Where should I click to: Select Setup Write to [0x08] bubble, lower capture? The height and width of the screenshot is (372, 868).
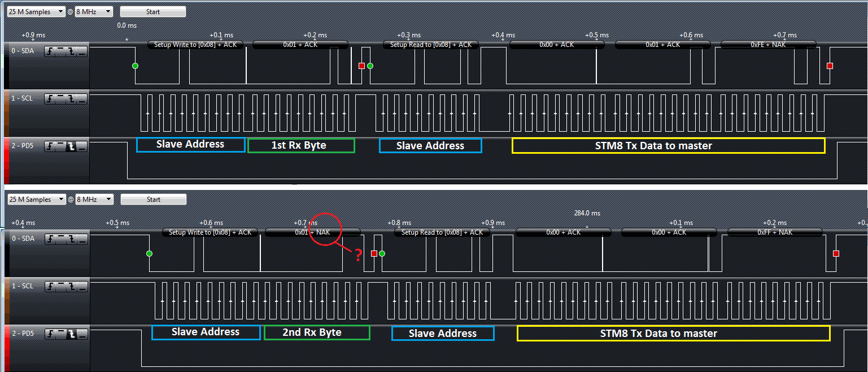(210, 232)
